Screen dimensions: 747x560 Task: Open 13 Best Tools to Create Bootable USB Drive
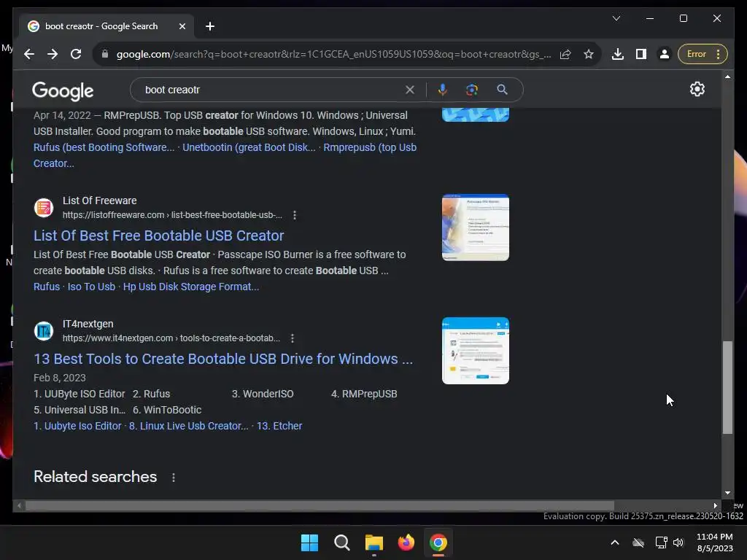tap(223, 359)
